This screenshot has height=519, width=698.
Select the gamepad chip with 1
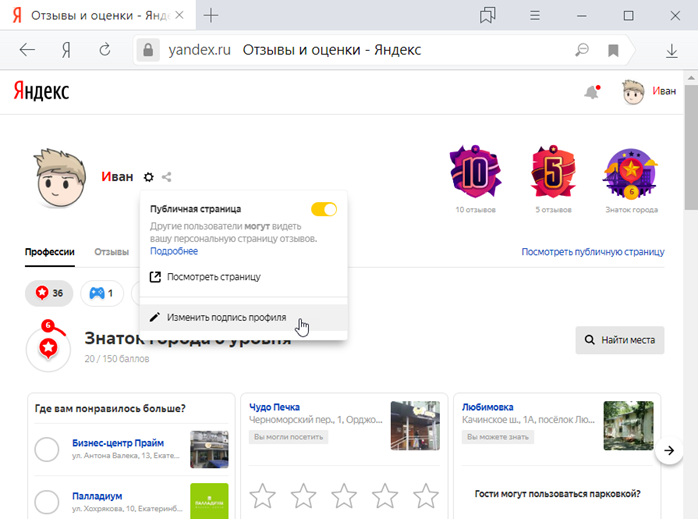coord(102,293)
